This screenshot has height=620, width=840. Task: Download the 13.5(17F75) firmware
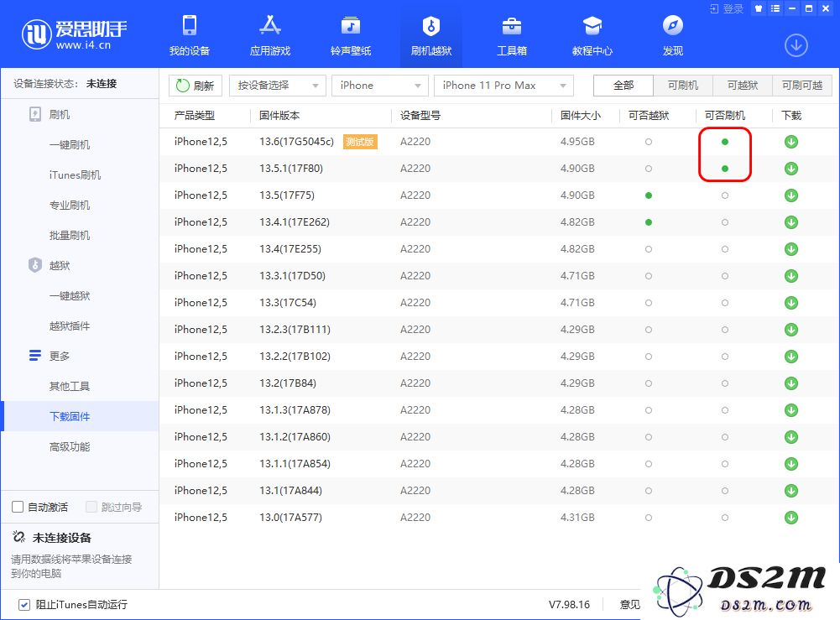(791, 195)
